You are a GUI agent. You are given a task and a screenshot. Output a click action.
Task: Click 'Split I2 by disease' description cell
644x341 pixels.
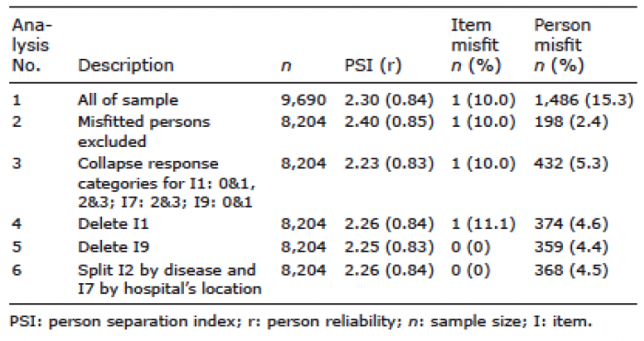pos(169,279)
